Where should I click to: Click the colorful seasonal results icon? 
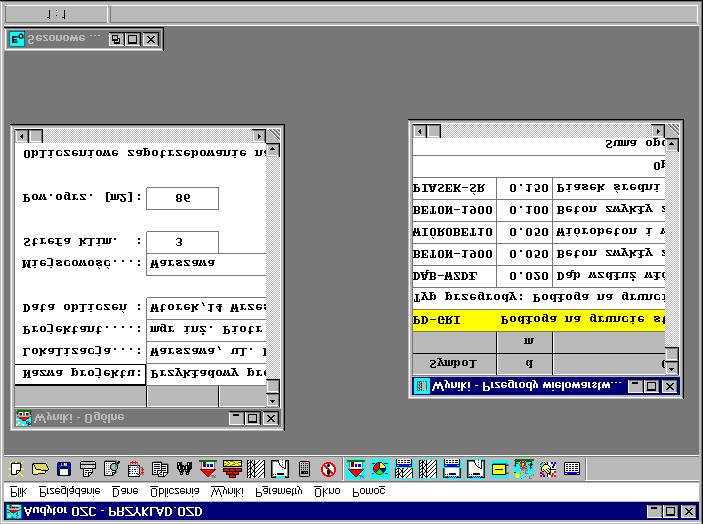524,469
